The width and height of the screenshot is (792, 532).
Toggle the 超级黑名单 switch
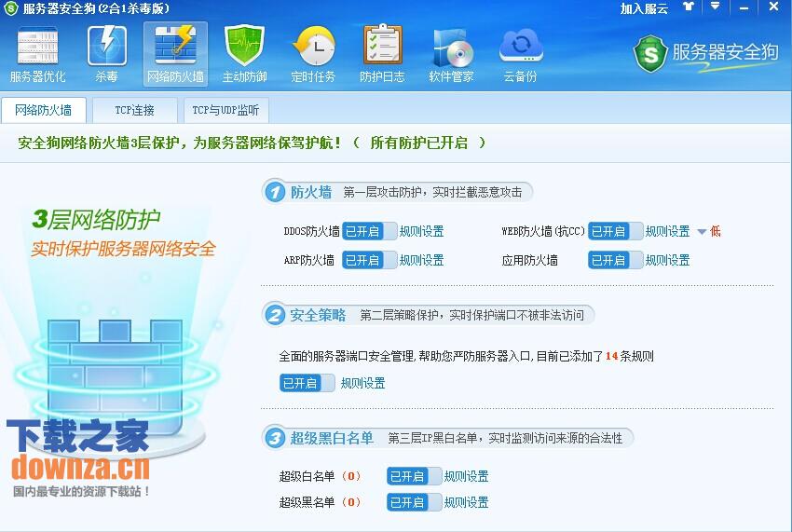[415, 502]
